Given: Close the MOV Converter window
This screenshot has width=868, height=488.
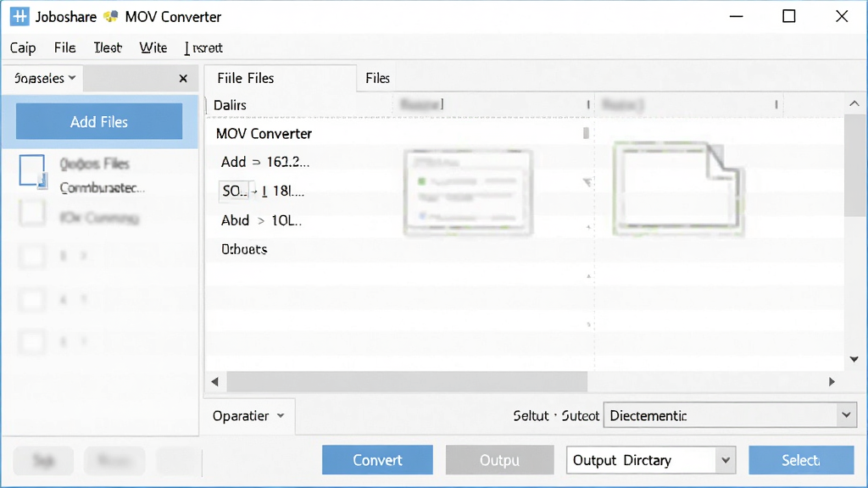Looking at the screenshot, I should [x=842, y=17].
